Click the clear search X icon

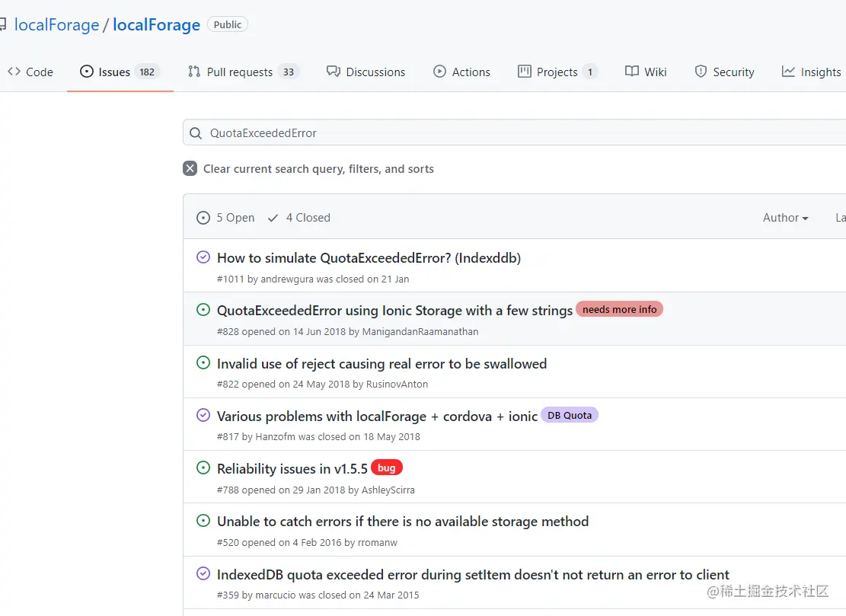(x=190, y=169)
